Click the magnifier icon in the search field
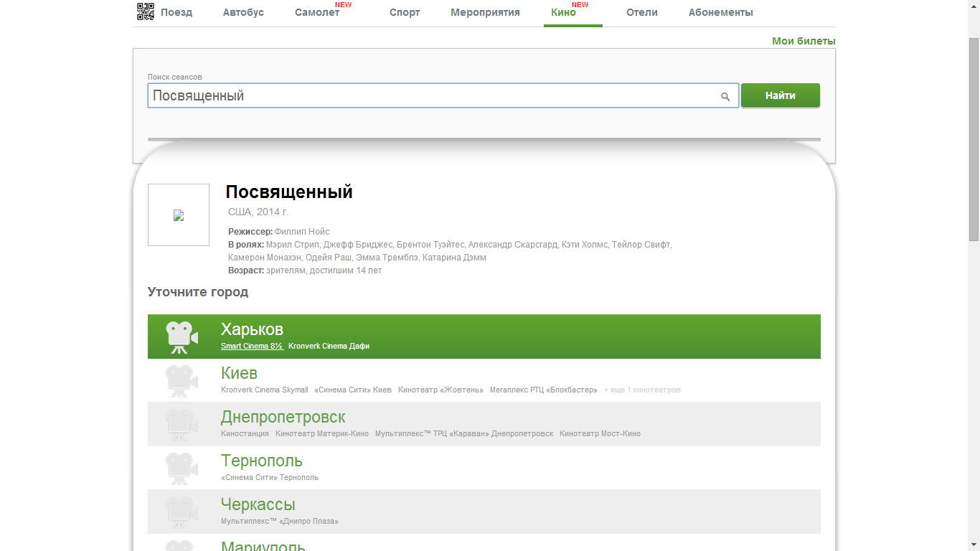The image size is (980, 551). pyautogui.click(x=725, y=97)
